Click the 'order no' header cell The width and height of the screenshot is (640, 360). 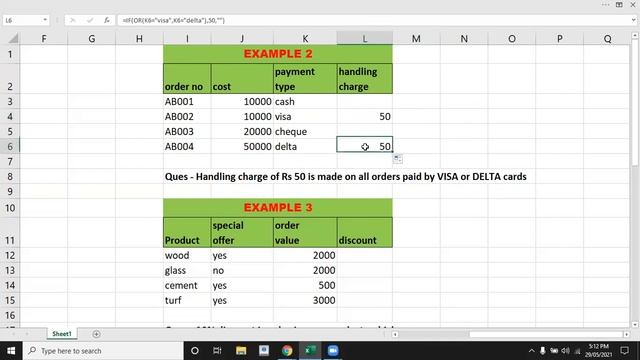(x=187, y=79)
